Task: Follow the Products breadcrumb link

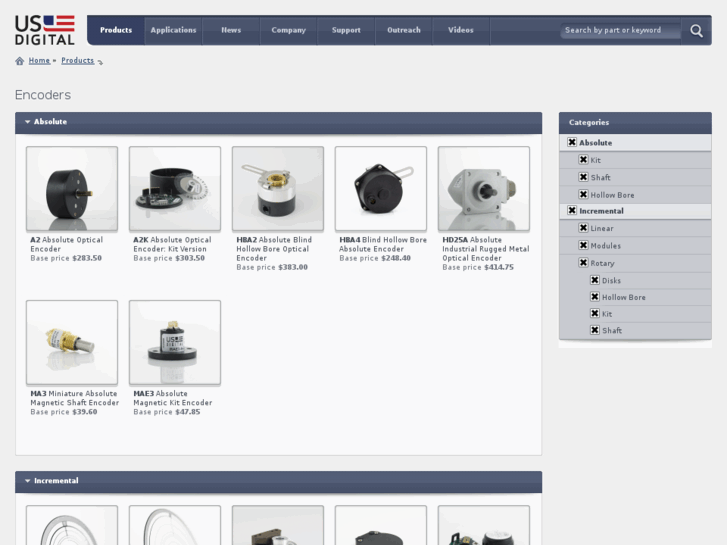Action: [x=77, y=60]
